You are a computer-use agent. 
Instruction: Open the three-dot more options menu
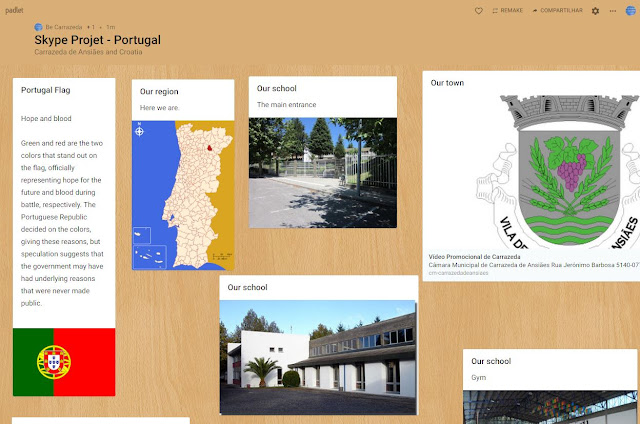(x=613, y=11)
